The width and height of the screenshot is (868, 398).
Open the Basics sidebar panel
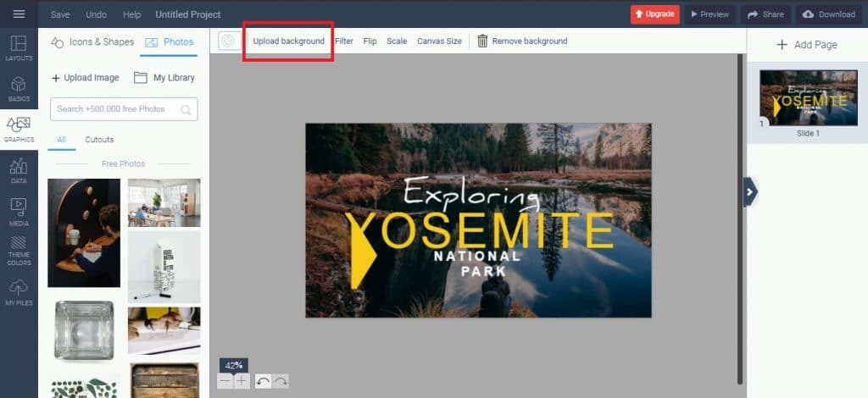tap(19, 88)
